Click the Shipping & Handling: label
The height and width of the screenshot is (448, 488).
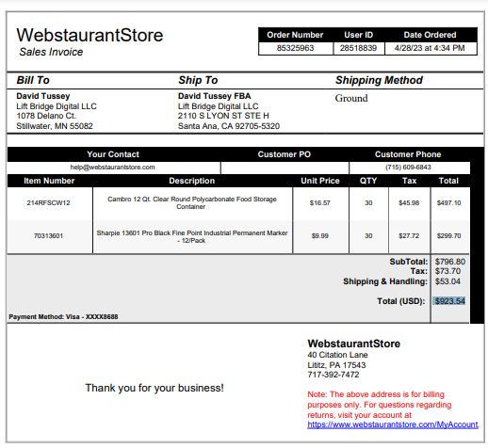[x=385, y=281]
